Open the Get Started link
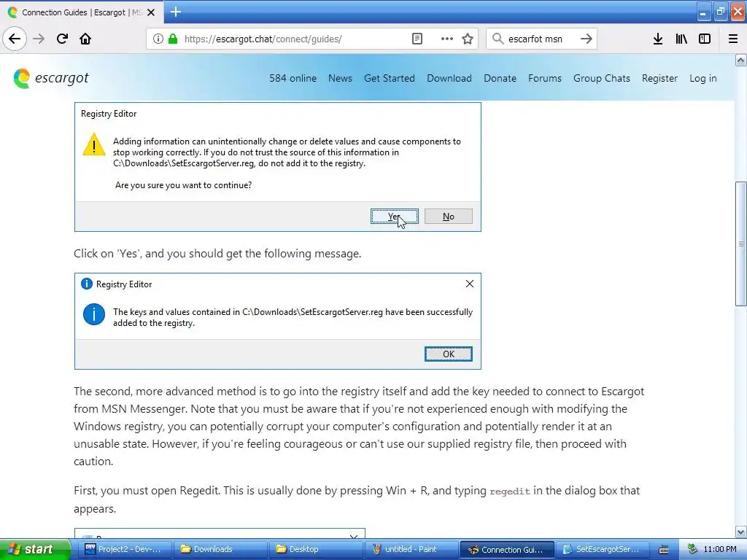 (x=390, y=78)
